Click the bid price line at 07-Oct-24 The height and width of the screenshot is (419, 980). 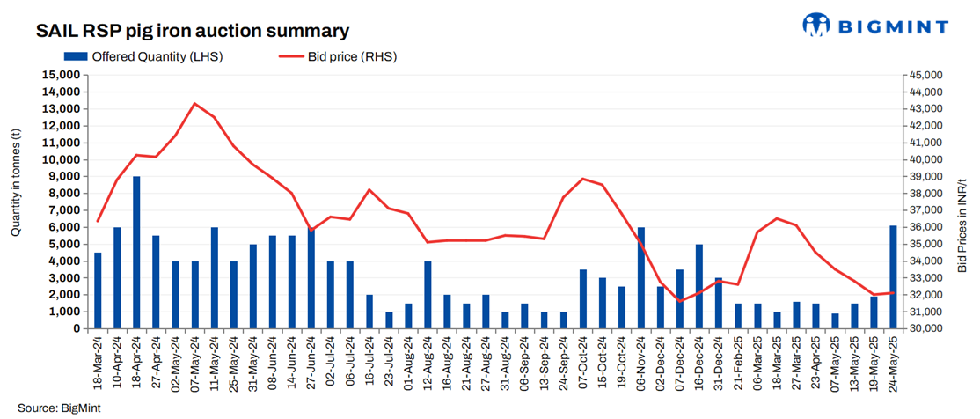(x=583, y=179)
